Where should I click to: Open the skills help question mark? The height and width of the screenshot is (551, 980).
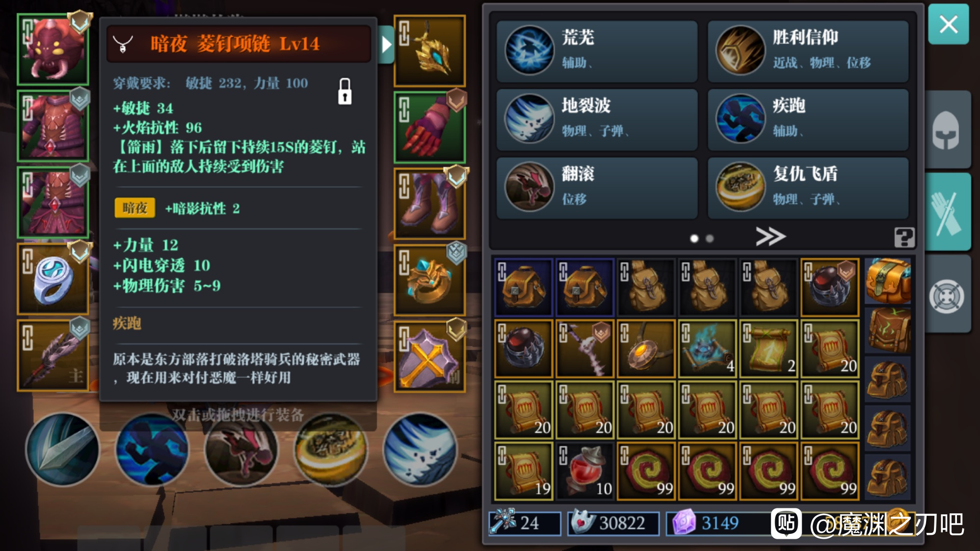coord(904,238)
